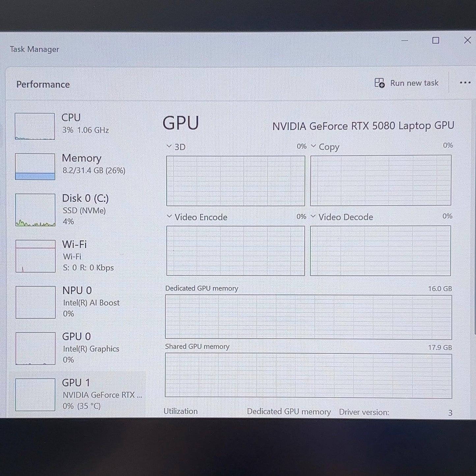Click the GPU 0 "0%" usage reading
This screenshot has width=476, height=476.
69,360
